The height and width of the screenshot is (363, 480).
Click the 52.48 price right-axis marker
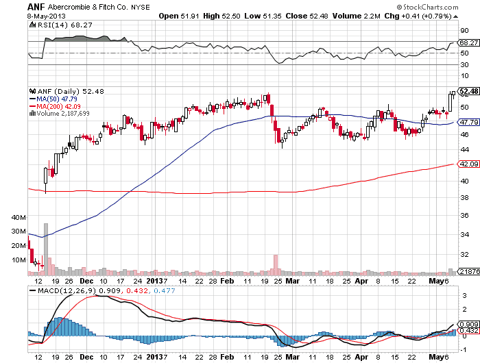click(469, 91)
